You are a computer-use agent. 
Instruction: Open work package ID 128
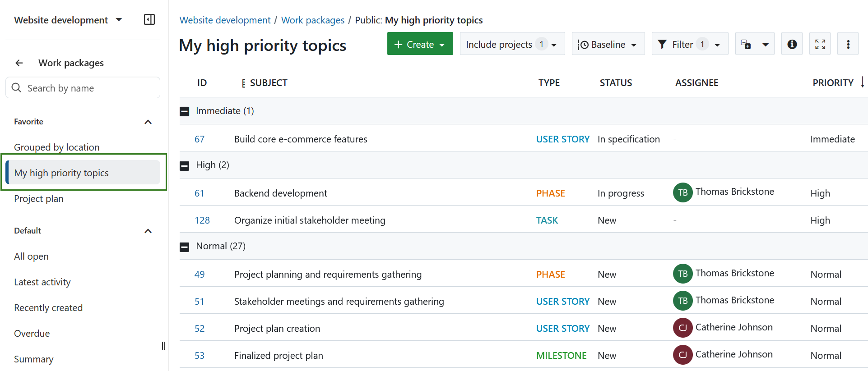[x=202, y=220]
